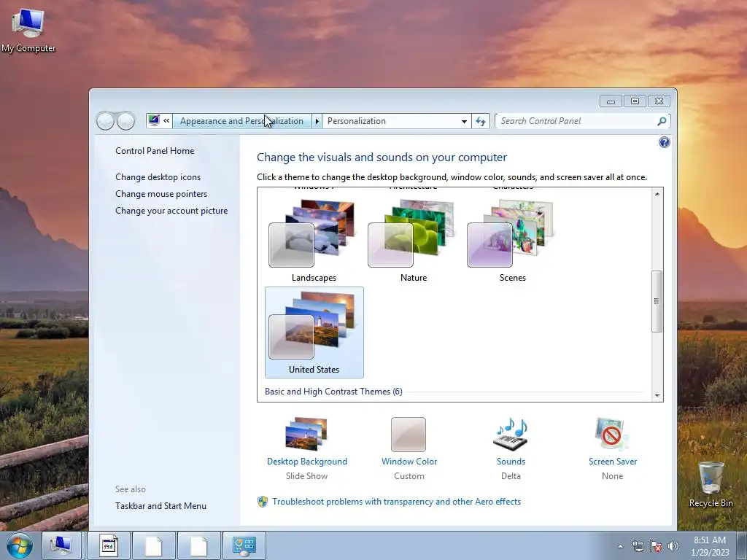This screenshot has height=560, width=747.
Task: Open the second blank document taskbar button
Action: tap(198, 545)
